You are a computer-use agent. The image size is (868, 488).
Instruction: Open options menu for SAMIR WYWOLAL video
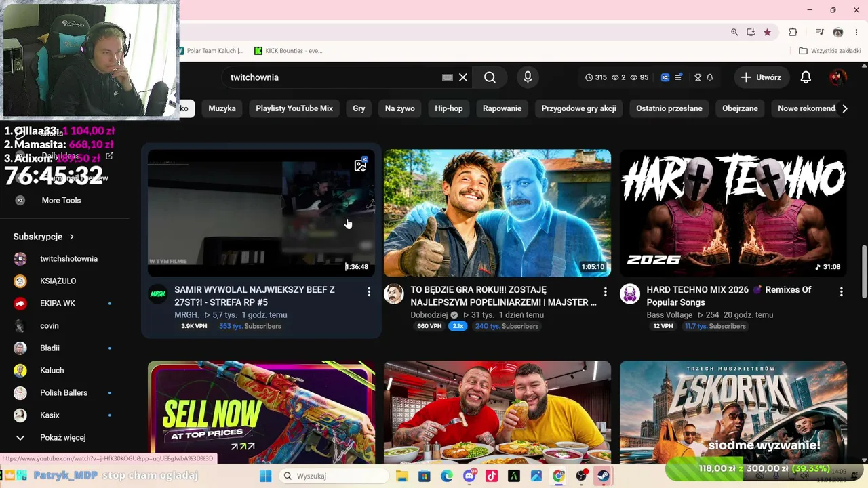pyautogui.click(x=369, y=291)
